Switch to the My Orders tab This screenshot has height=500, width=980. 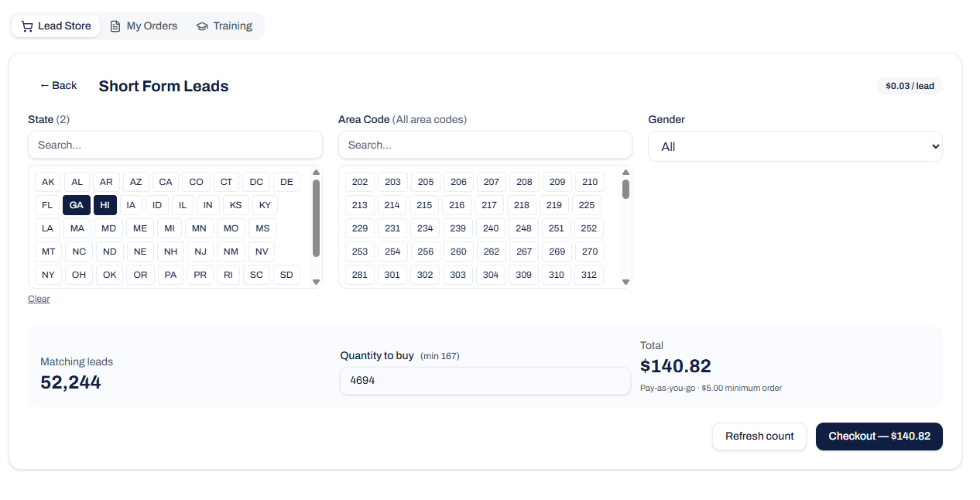point(144,26)
